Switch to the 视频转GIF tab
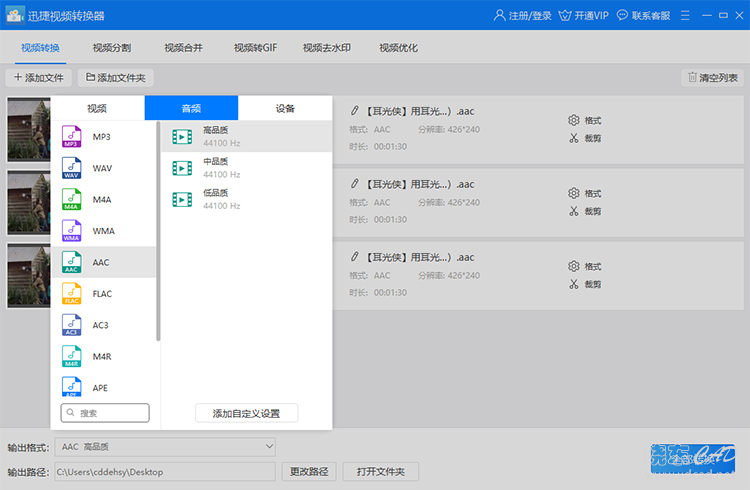The height and width of the screenshot is (490, 750). pos(255,48)
